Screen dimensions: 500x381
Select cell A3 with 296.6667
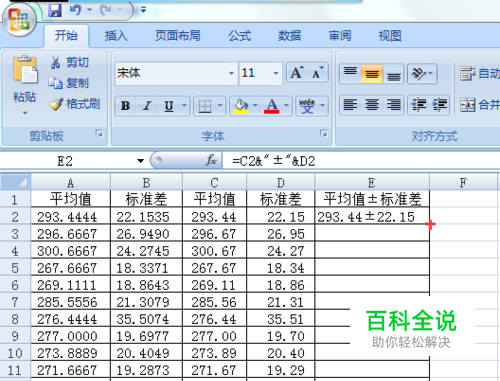(x=70, y=234)
